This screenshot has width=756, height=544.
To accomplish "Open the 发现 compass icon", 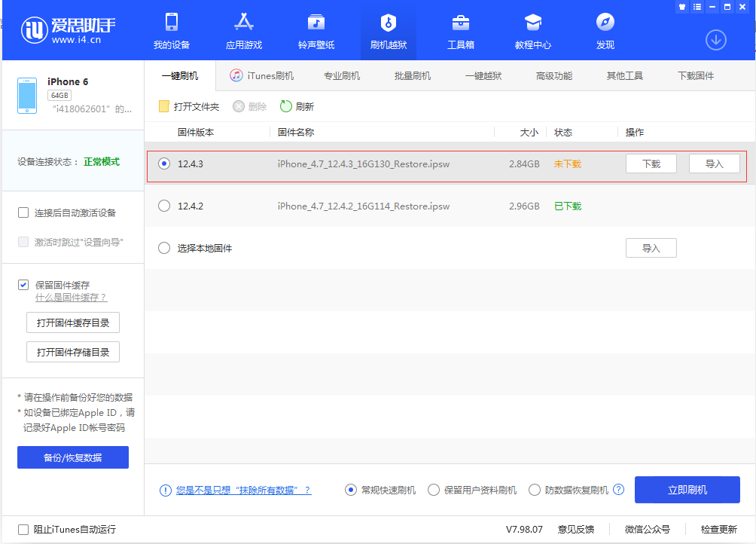I will (x=605, y=22).
